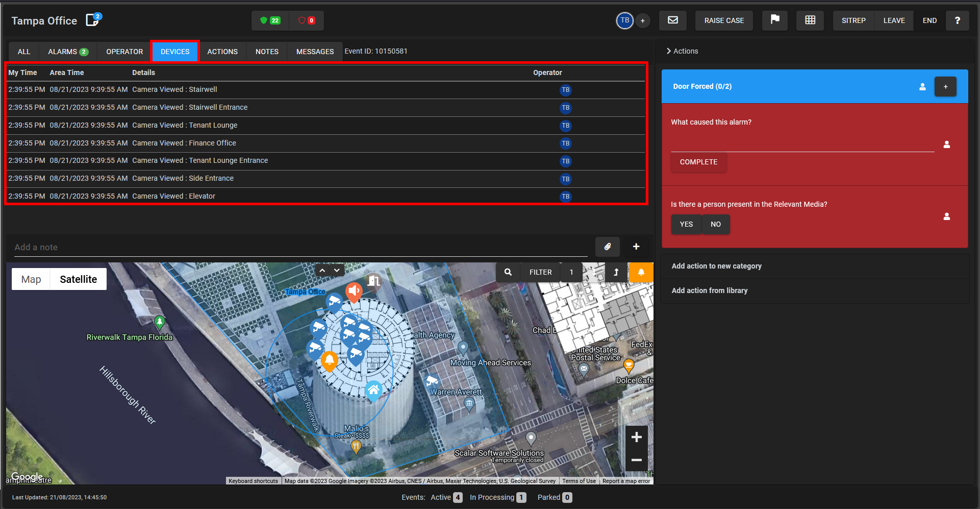Click up chevron on map
980x509 pixels.
click(x=322, y=270)
